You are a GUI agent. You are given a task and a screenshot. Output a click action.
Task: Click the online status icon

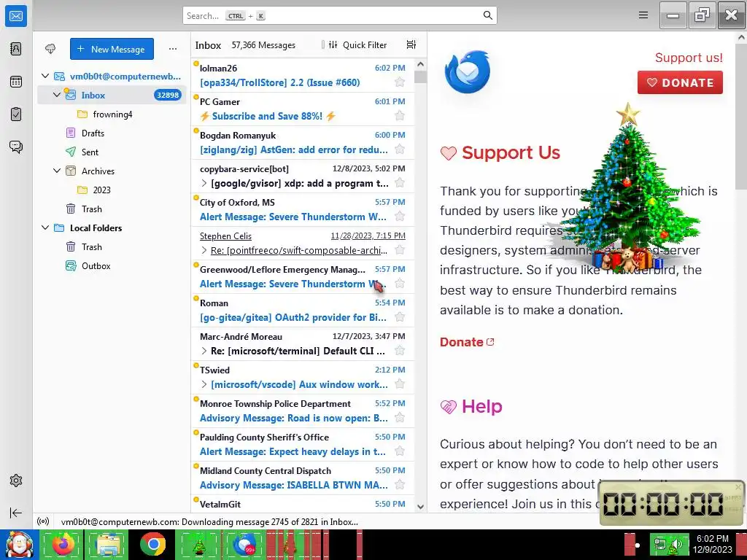point(43,521)
